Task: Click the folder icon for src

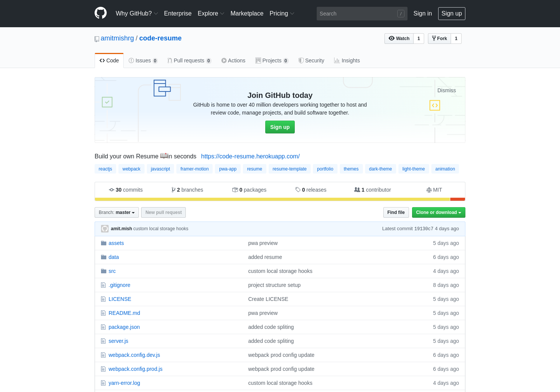Action: coord(104,271)
